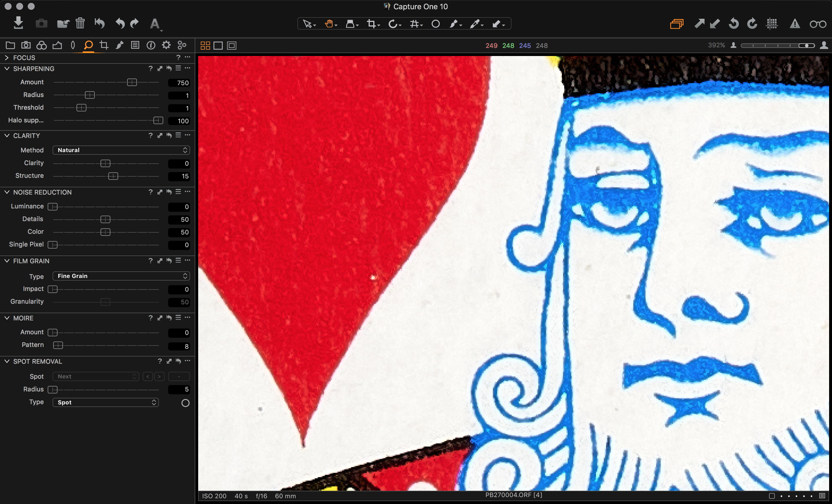
Task: Click the proofing glasses icon
Action: (818, 24)
